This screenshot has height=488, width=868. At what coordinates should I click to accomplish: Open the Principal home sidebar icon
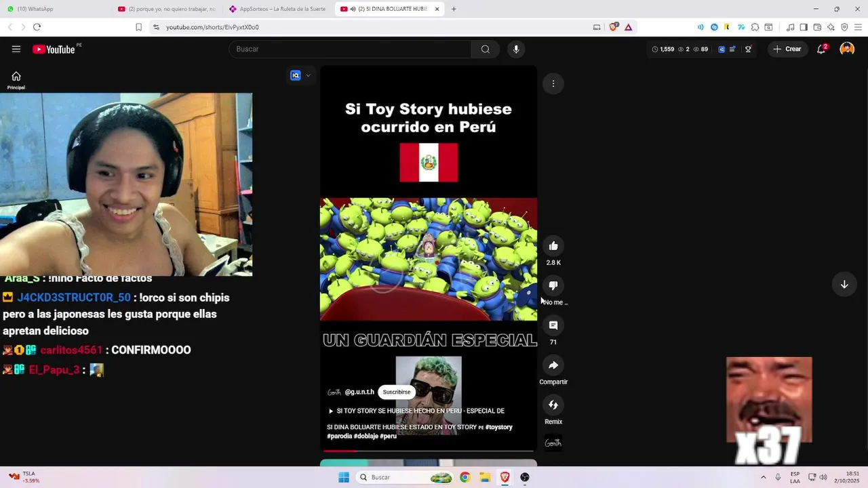(16, 80)
